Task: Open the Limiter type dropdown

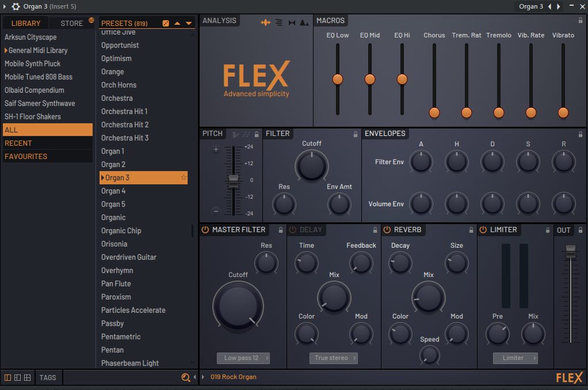Action: [516, 358]
